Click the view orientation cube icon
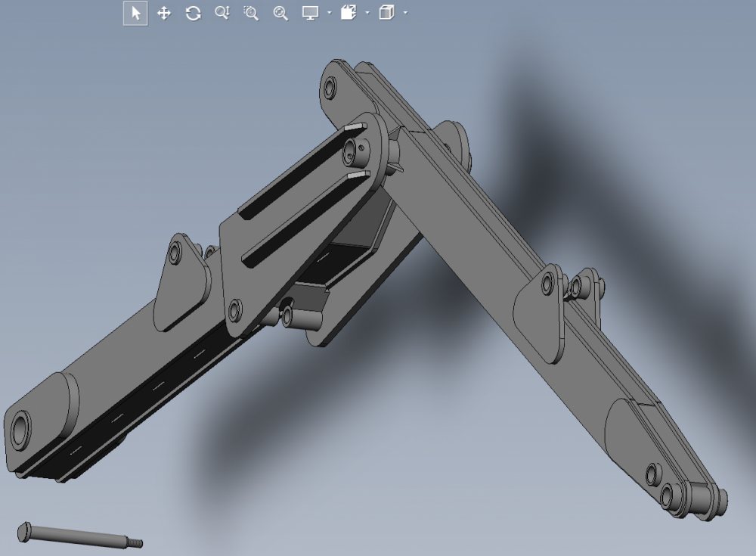756x556 pixels. 349,13
